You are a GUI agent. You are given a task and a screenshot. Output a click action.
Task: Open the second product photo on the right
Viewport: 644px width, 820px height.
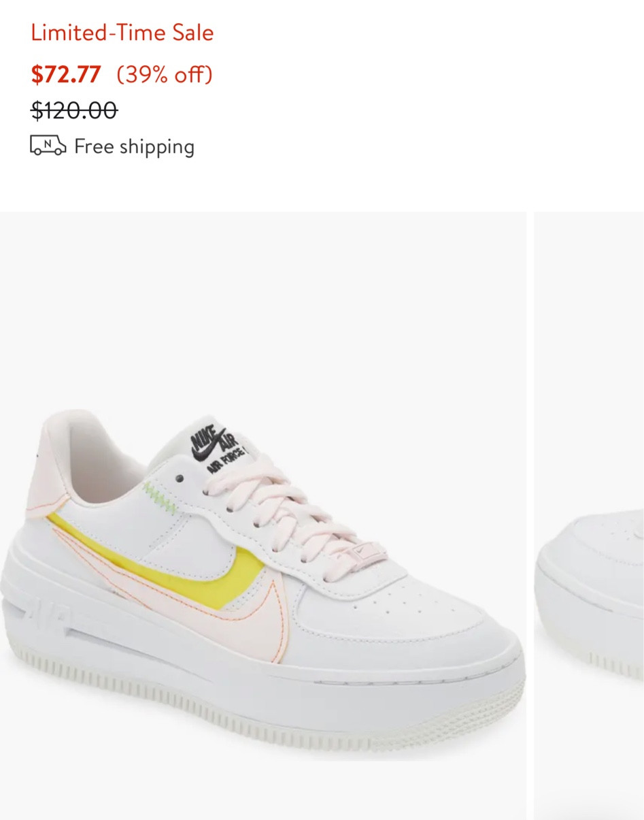tap(589, 515)
